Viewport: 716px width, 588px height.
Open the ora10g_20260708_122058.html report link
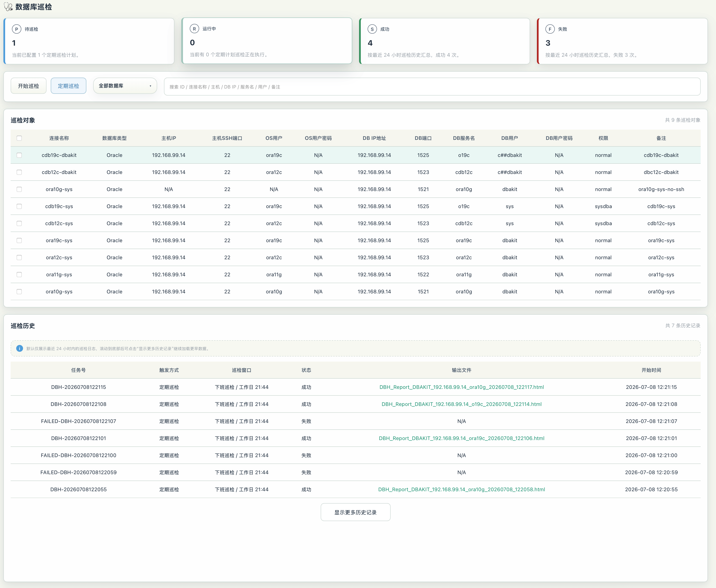(462, 490)
